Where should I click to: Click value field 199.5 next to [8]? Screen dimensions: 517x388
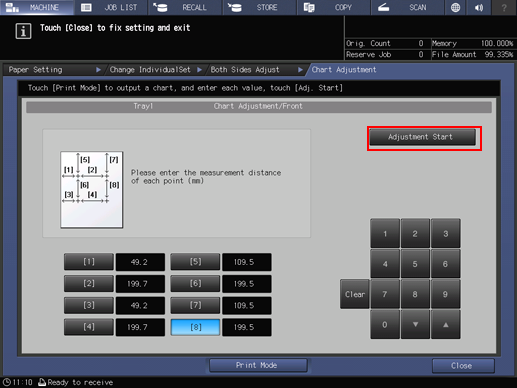247,327
